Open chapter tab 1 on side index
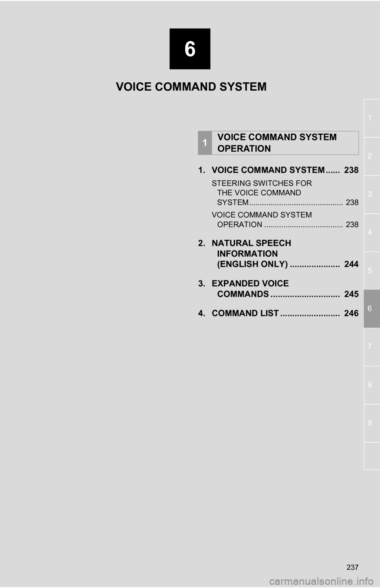Viewport: 380px width, 588px height. [x=372, y=118]
